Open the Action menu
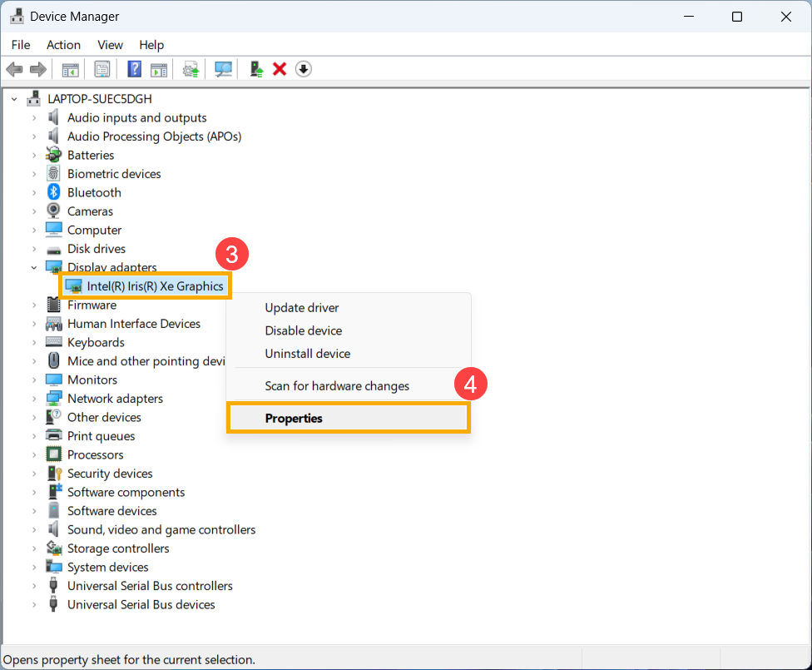The height and width of the screenshot is (670, 812). tap(64, 45)
